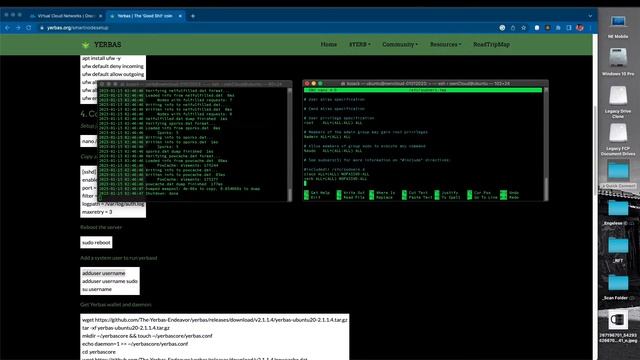Click the left terminal window's title bar
Screen dimensions: 640x360
195,84
